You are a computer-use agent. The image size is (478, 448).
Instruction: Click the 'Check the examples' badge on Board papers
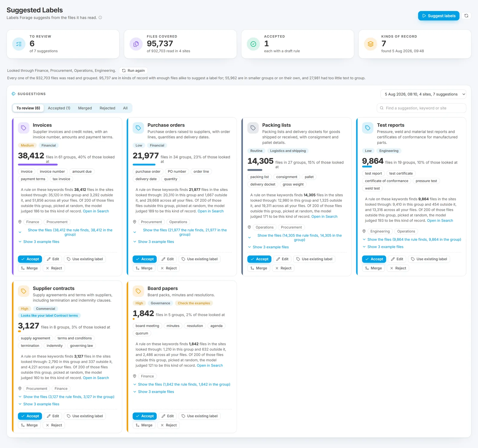pos(194,303)
